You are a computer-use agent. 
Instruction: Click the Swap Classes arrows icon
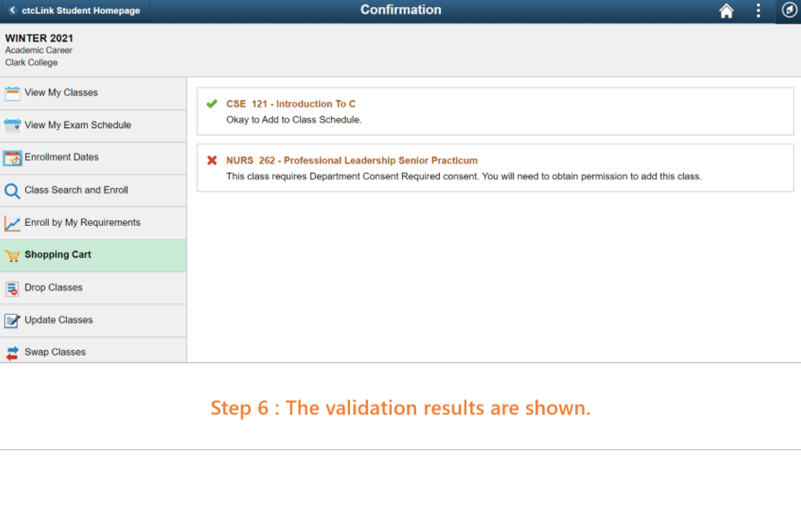coord(12,353)
